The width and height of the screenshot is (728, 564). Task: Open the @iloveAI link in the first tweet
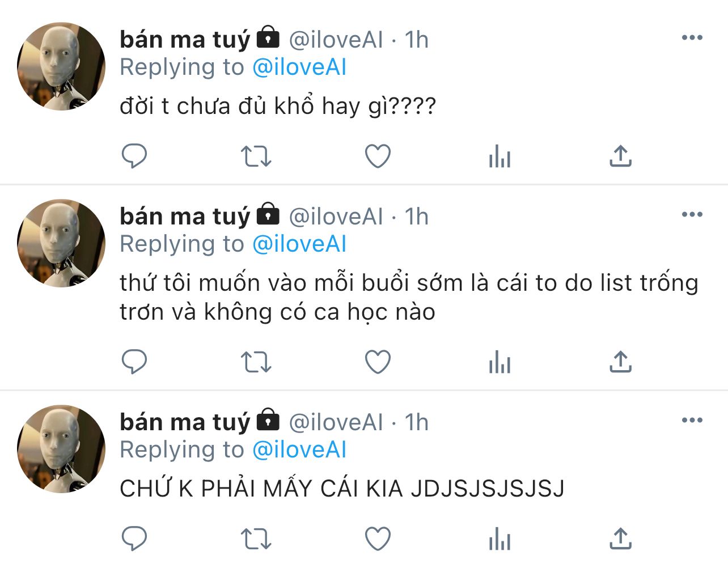[299, 67]
